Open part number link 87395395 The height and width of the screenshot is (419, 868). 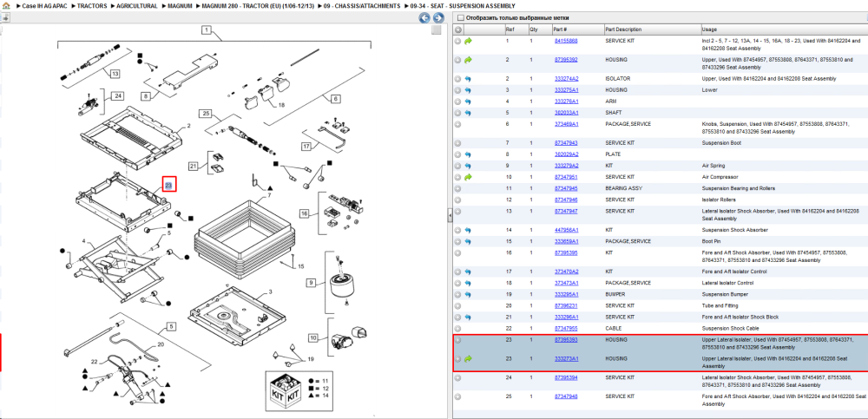[x=566, y=253]
